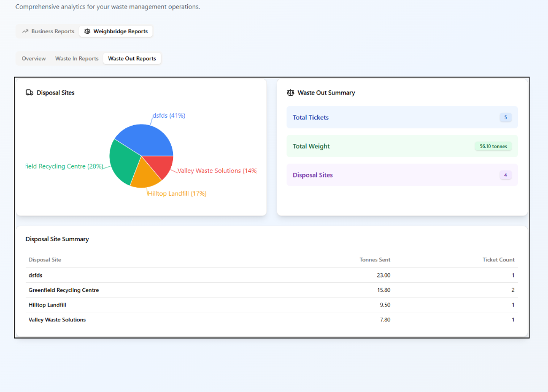
Task: Click the 7.80 tonnes value
Action: click(x=385, y=320)
